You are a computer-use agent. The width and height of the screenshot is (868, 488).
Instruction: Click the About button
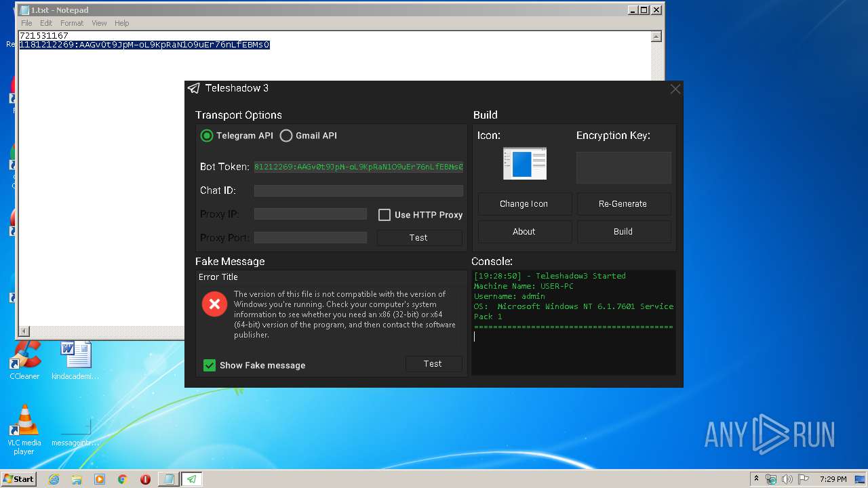(x=524, y=232)
